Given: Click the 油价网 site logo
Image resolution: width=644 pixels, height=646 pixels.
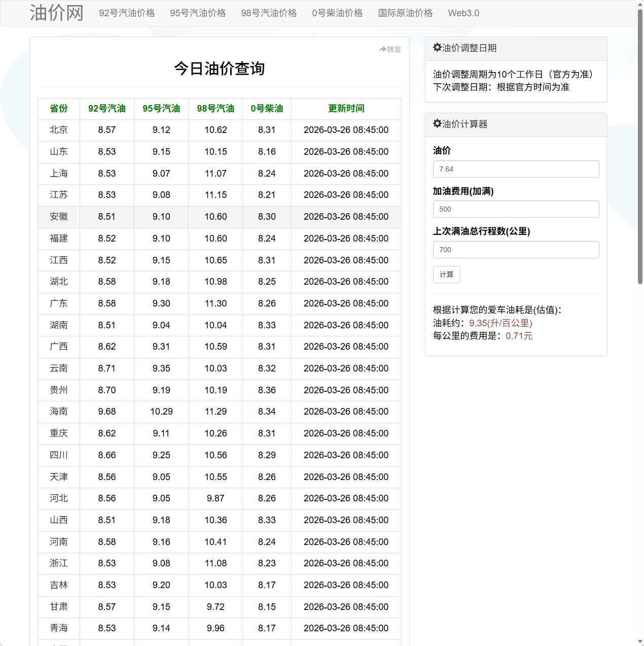Looking at the screenshot, I should [57, 13].
